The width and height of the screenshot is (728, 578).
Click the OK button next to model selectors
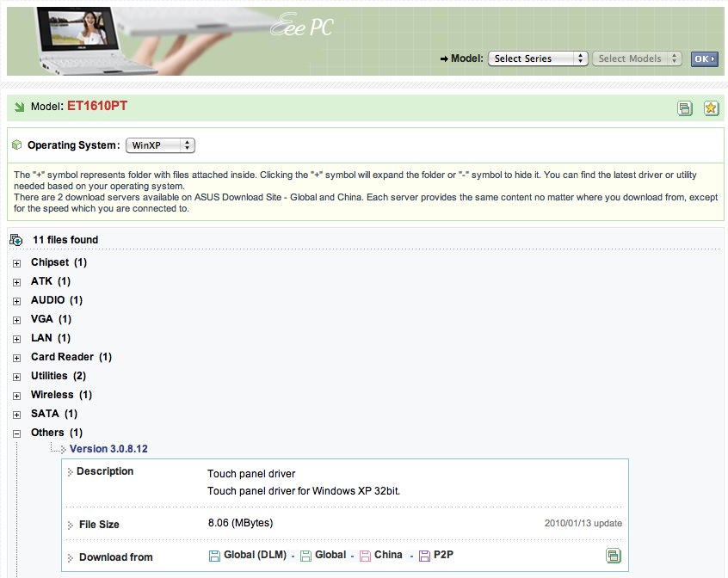coord(704,58)
